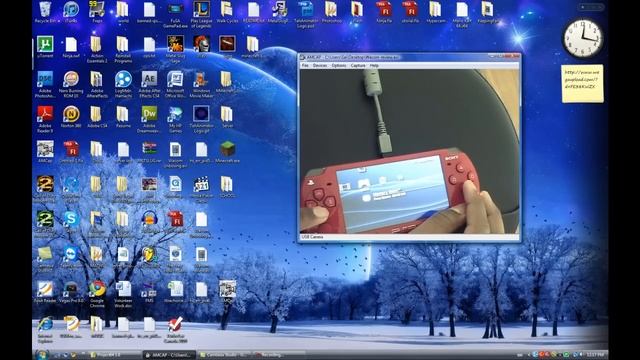Screen dimensions: 640x360
Task: Select the Vegas Pro 8.0 shortcut
Action: 71,291
